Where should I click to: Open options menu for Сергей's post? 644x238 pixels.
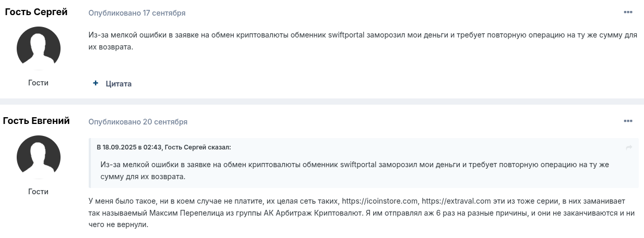point(628,12)
